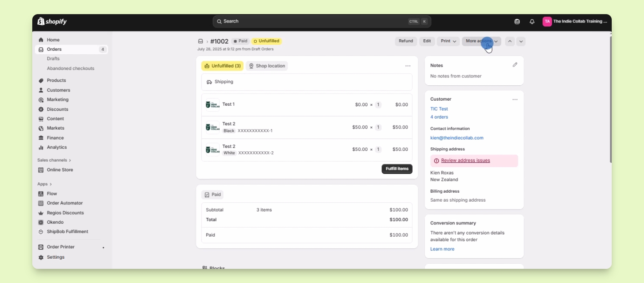The width and height of the screenshot is (644, 283).
Task: Click the Test 2 Black product thumbnail
Action: [x=213, y=127]
